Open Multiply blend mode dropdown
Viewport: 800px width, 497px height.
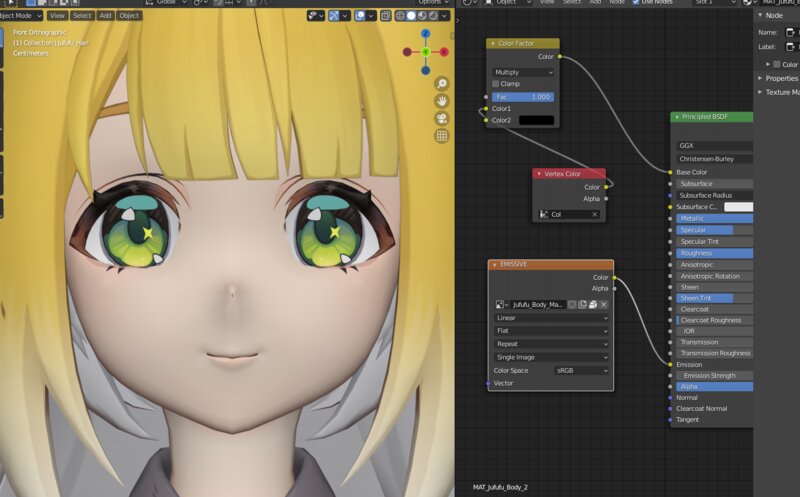(x=523, y=72)
